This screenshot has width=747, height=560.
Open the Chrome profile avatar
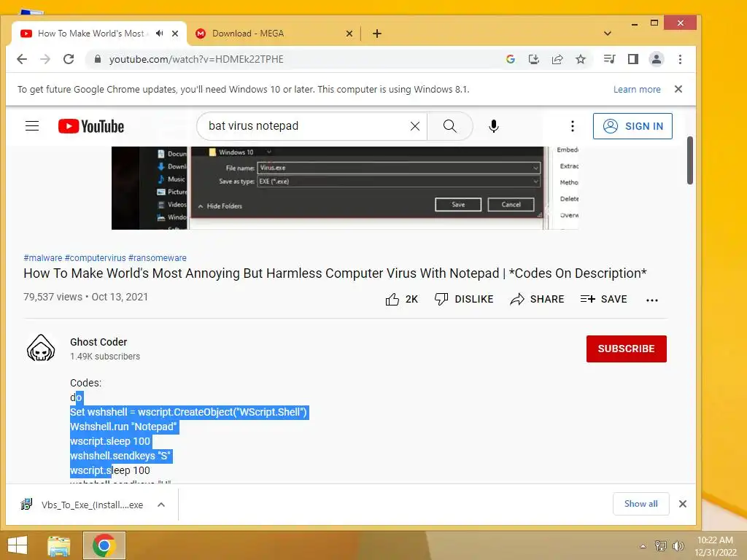[x=656, y=59]
